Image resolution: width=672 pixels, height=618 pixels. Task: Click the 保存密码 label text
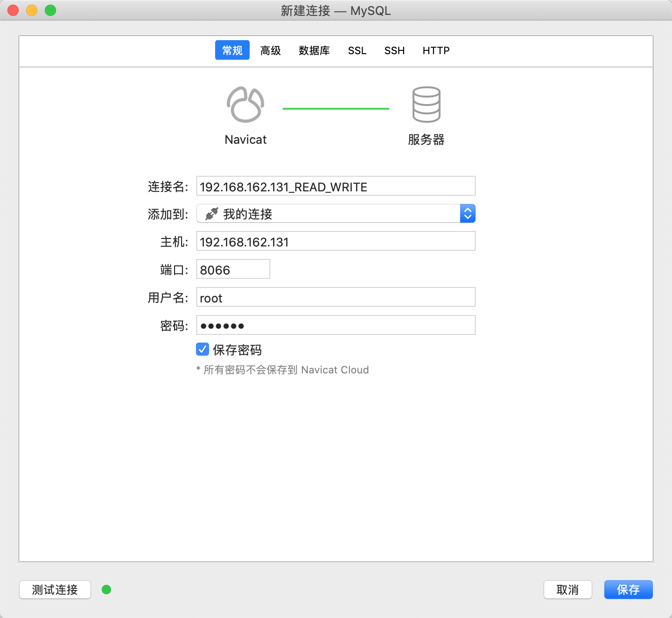[x=237, y=350]
